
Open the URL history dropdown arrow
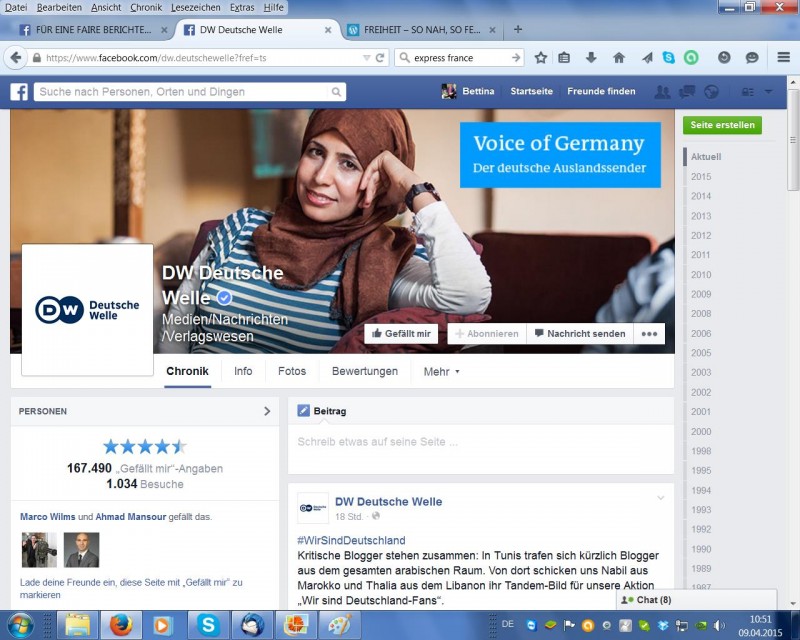[x=366, y=58]
